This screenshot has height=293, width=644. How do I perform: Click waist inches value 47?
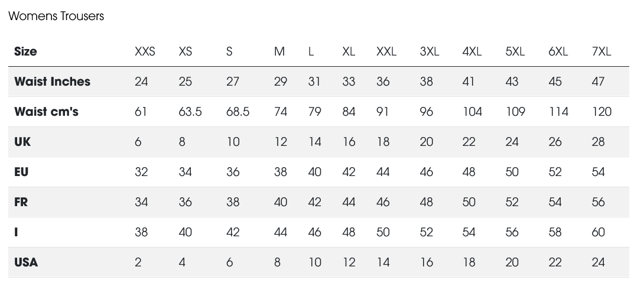pyautogui.click(x=599, y=82)
